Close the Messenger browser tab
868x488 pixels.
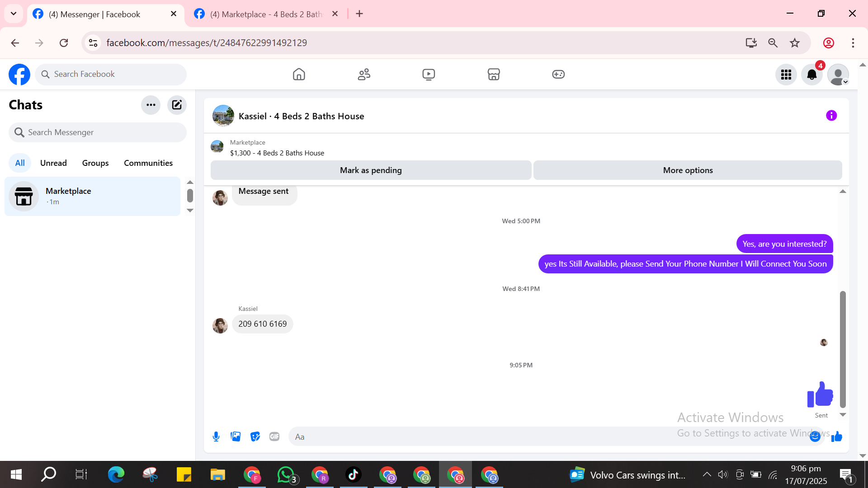pos(174,14)
